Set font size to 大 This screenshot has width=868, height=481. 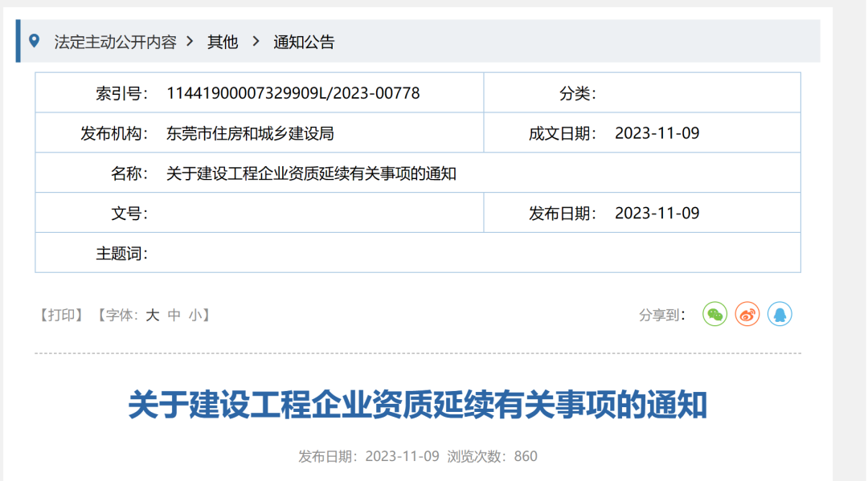(x=152, y=315)
